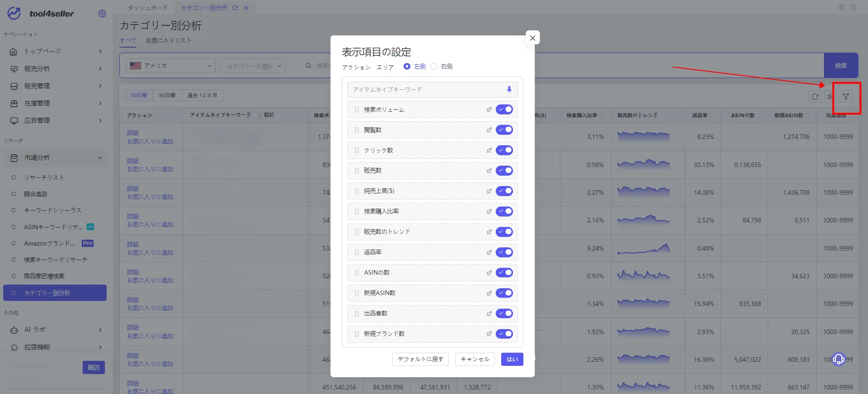Pin the 純売上高($) column

point(489,191)
